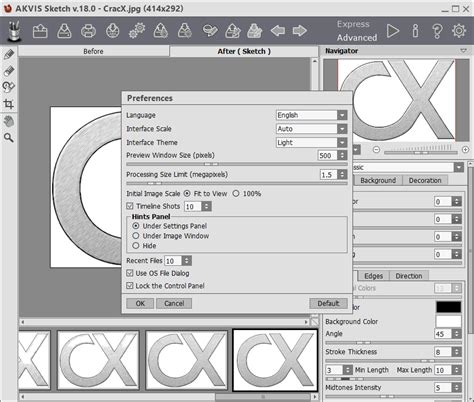Select Hide hints panel option
Screen dimensions: 474x402
click(136, 246)
